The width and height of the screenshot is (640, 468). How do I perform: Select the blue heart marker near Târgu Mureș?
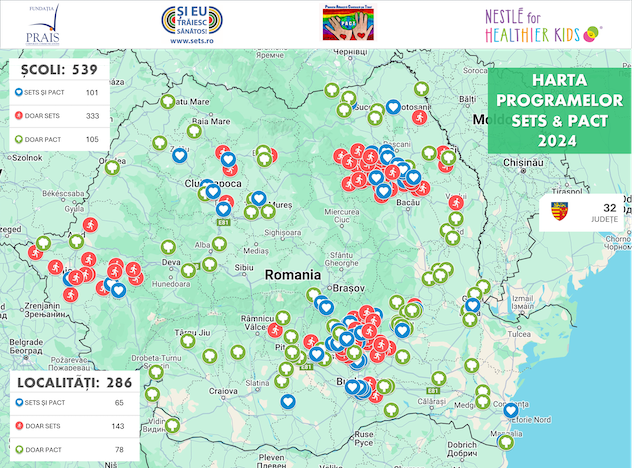[259, 199]
